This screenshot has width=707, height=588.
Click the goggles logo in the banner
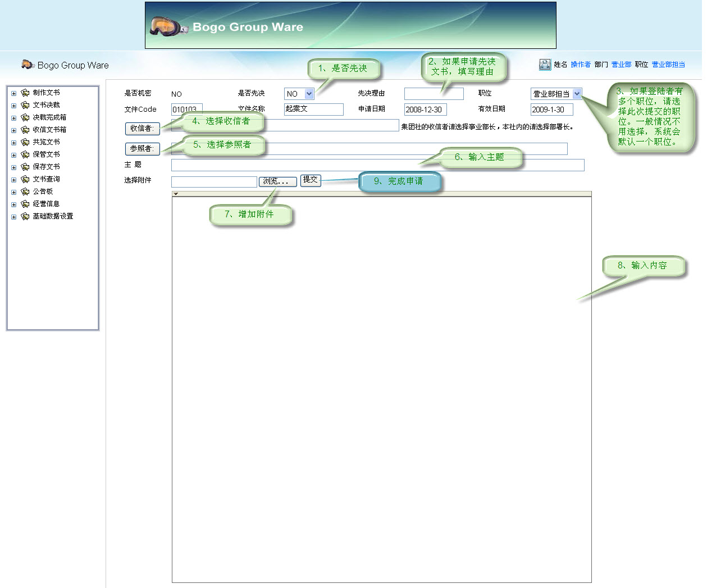(168, 26)
